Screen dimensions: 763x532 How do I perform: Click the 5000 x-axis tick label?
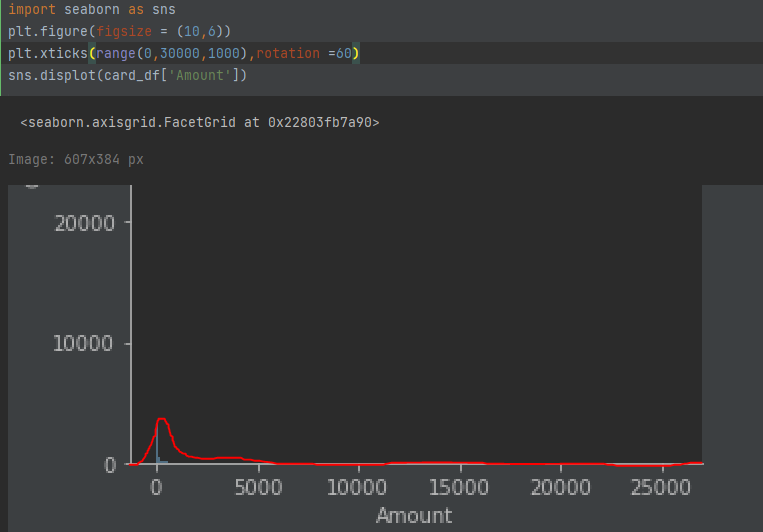[258, 487]
